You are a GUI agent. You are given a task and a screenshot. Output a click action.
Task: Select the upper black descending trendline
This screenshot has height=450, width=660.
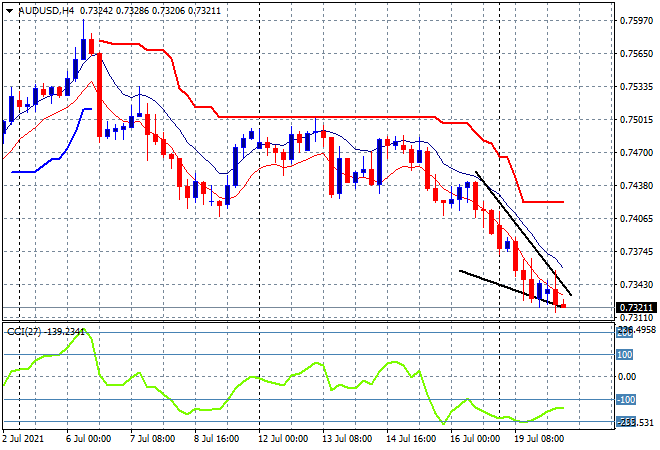coord(523,233)
